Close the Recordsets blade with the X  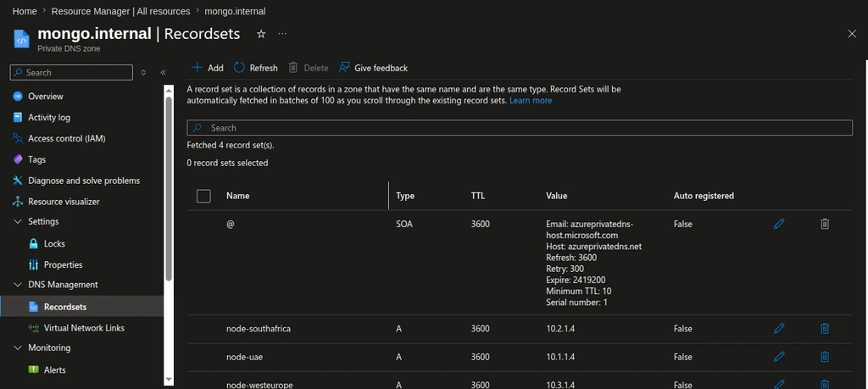(852, 34)
